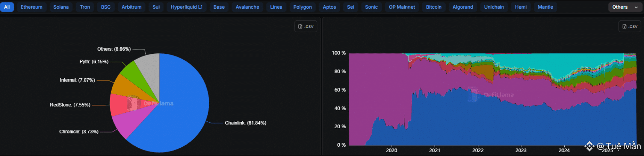Click the Internal: (7.07%) label
644x156 pixels.
(77, 80)
